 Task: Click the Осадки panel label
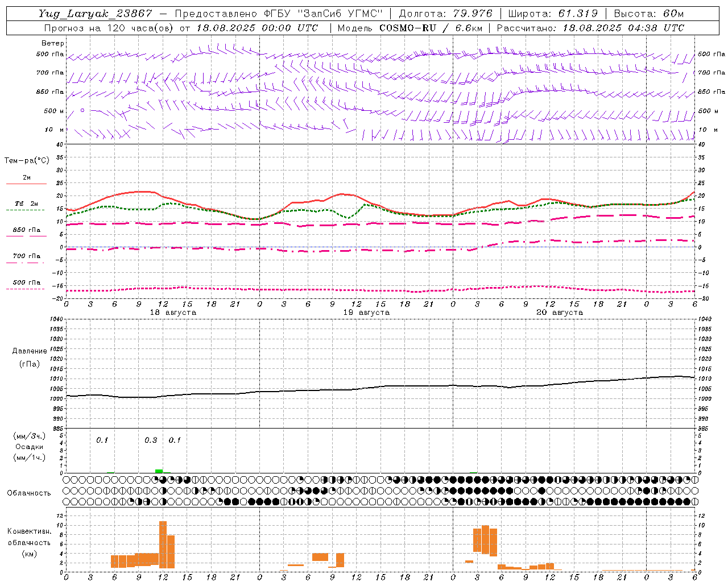pos(29,447)
